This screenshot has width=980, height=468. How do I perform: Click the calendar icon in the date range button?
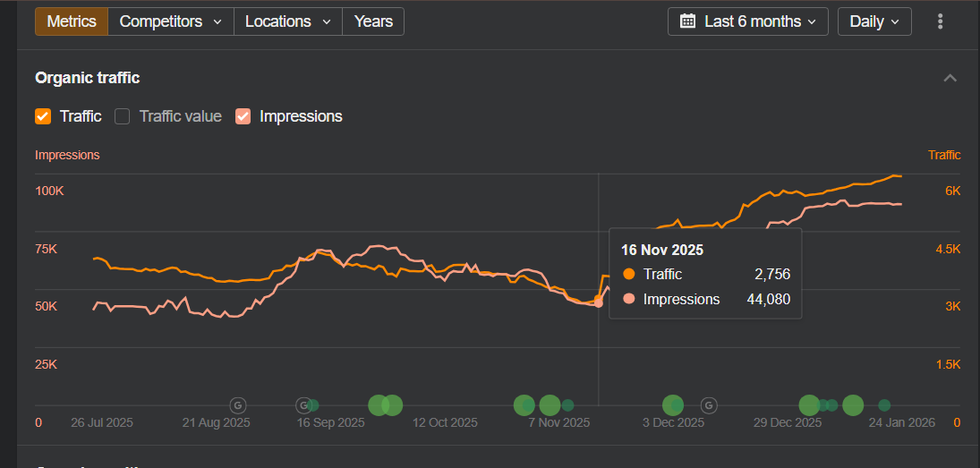pyautogui.click(x=687, y=21)
